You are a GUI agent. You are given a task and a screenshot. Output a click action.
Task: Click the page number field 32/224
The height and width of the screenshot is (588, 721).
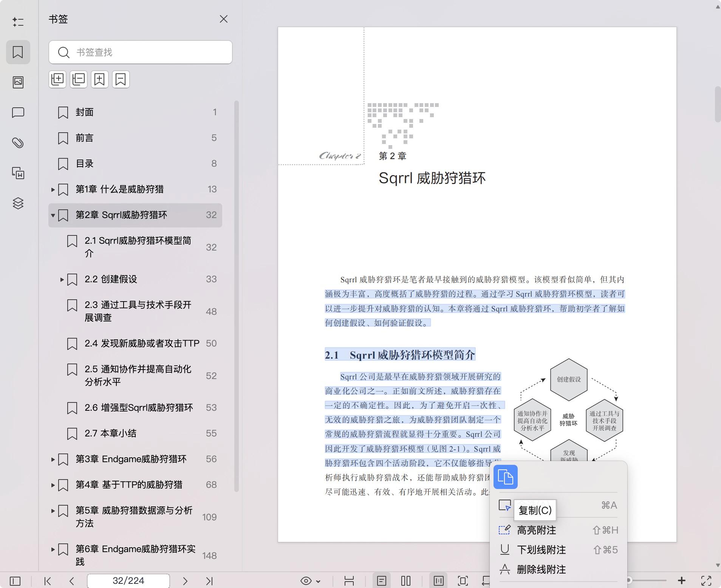[x=128, y=581]
